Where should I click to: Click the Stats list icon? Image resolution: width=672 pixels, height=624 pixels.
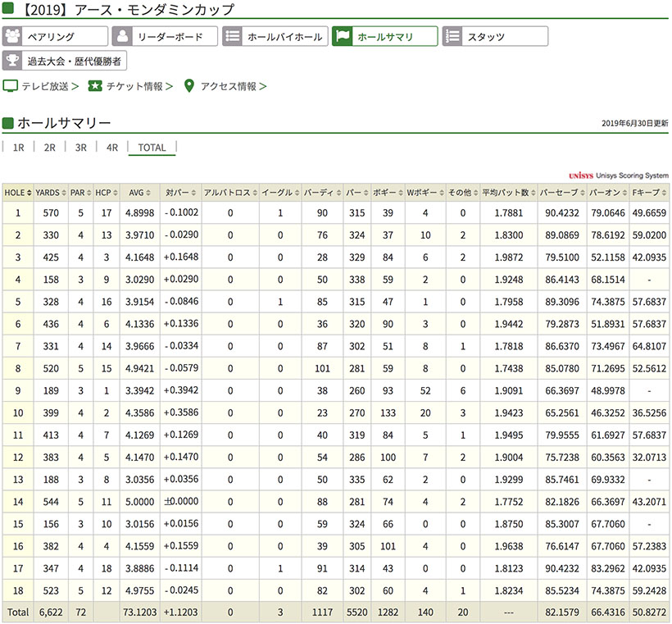[x=452, y=37]
